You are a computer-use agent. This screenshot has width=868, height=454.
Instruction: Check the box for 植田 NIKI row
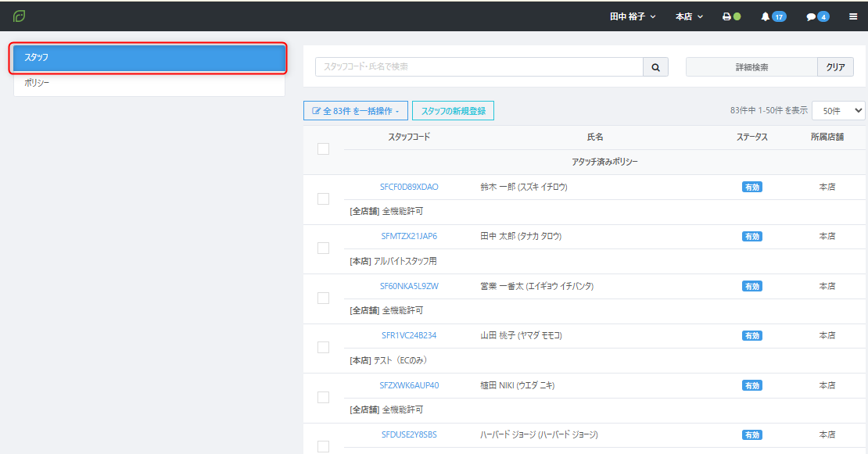(x=323, y=397)
